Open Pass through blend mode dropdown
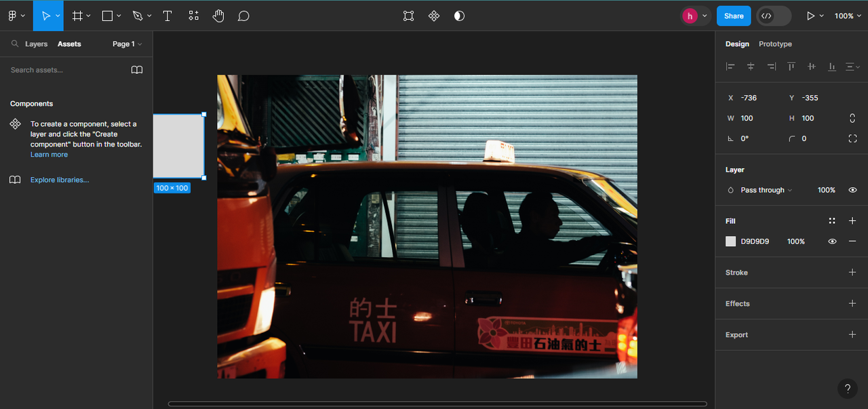This screenshot has height=409, width=868. tap(766, 191)
